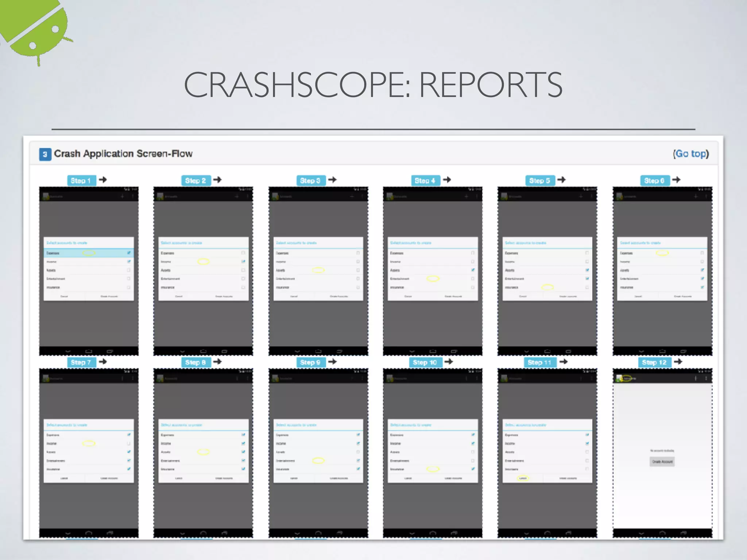Open the Step 3 screenshot thumbnail
The height and width of the screenshot is (560, 747).
(318, 271)
